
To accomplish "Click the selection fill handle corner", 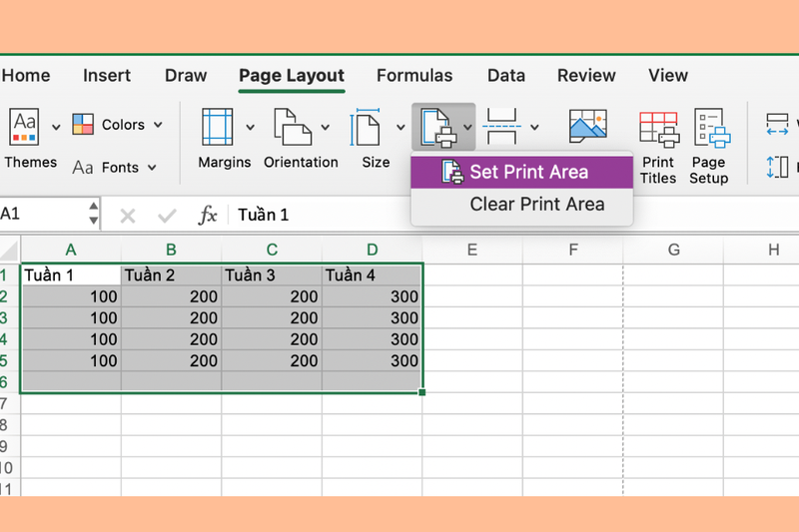I will 421,392.
